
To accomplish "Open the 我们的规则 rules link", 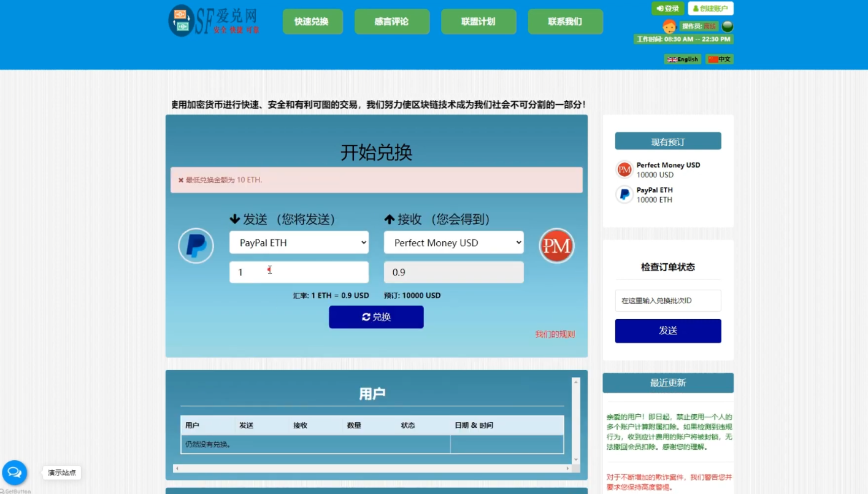I will pos(555,334).
